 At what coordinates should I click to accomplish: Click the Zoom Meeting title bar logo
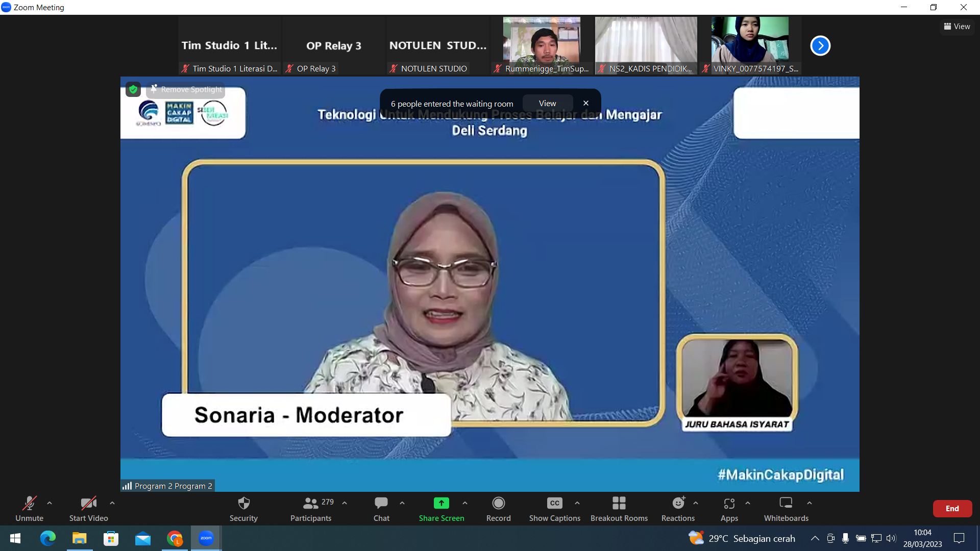point(6,7)
